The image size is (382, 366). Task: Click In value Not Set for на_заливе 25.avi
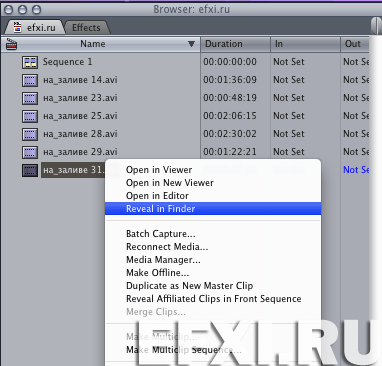(x=289, y=116)
